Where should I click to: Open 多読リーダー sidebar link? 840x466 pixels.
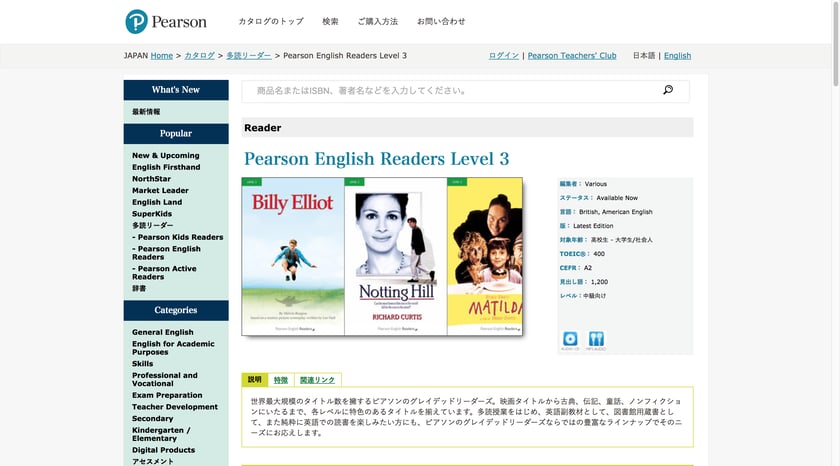(153, 226)
